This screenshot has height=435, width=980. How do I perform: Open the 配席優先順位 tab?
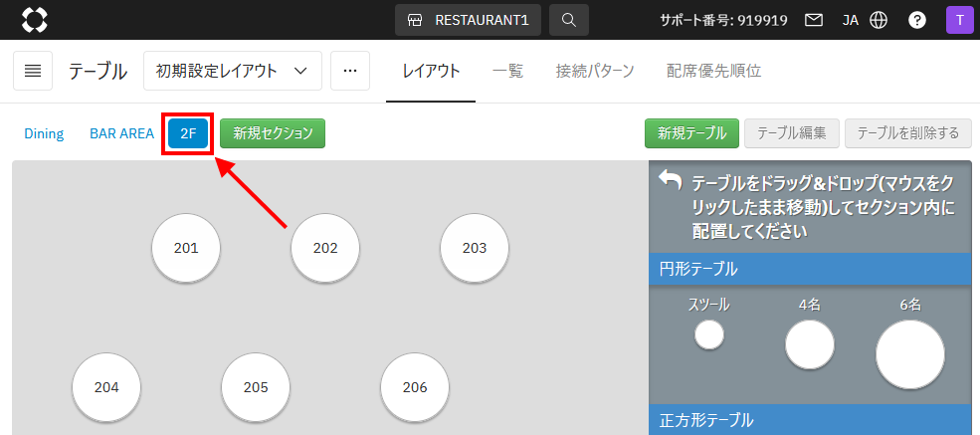[x=713, y=71]
